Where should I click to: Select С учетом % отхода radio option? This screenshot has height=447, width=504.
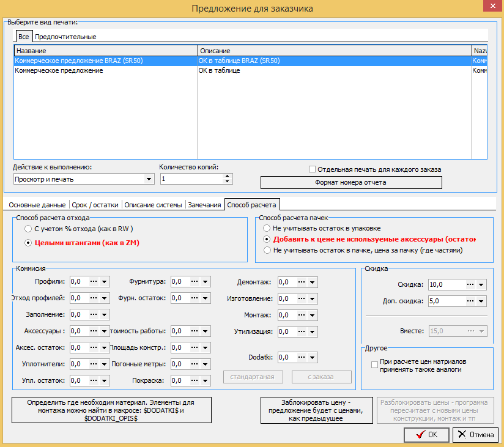tap(28, 229)
